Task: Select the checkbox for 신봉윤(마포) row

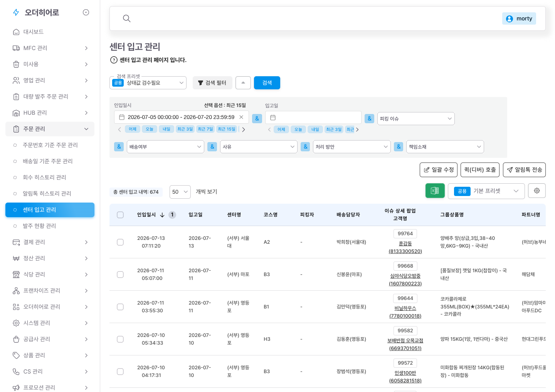Action: [x=120, y=275]
